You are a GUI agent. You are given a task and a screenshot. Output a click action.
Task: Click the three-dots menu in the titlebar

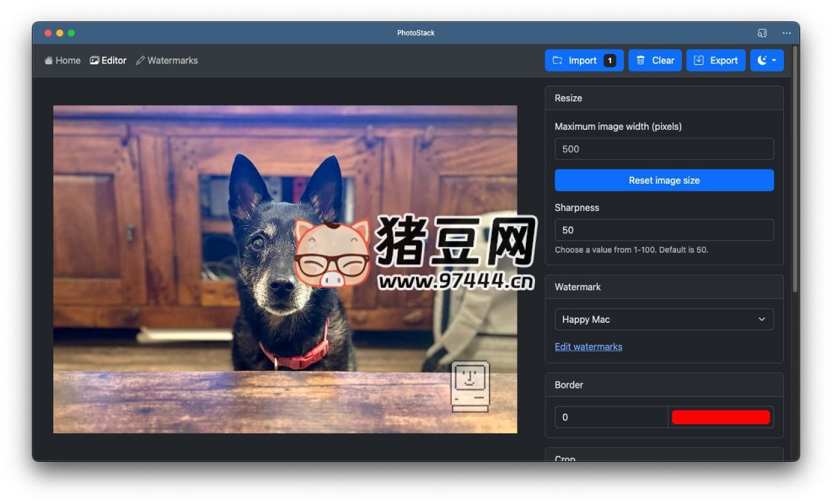tap(786, 33)
